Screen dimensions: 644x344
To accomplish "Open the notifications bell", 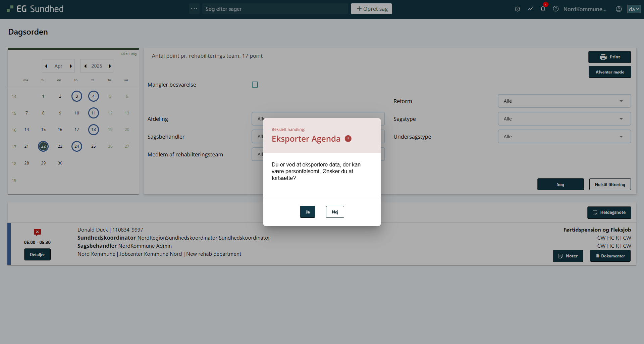I will [543, 9].
